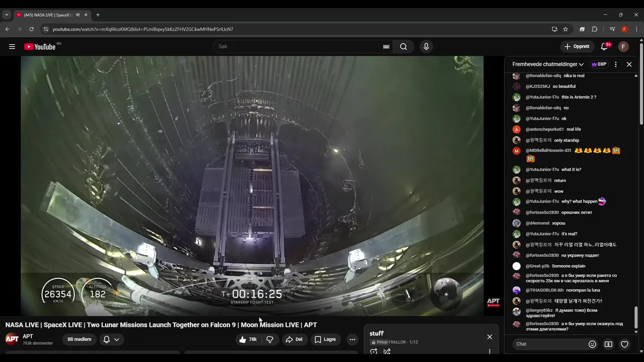Go to YouTube home via logo
This screenshot has height=362, width=644.
click(x=41, y=47)
